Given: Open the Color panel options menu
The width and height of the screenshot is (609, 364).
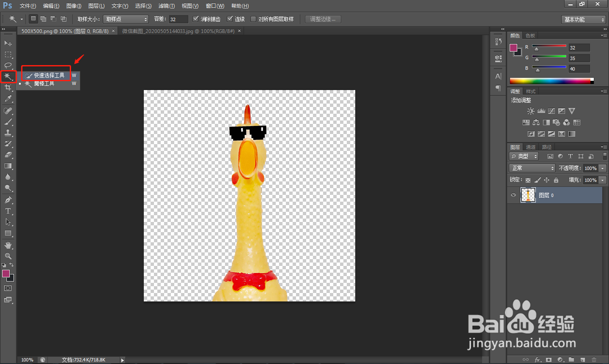Looking at the screenshot, I should click(x=604, y=36).
